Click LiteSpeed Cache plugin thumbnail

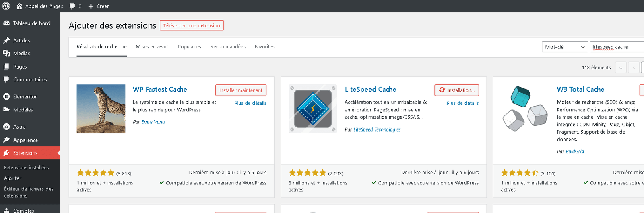313,109
